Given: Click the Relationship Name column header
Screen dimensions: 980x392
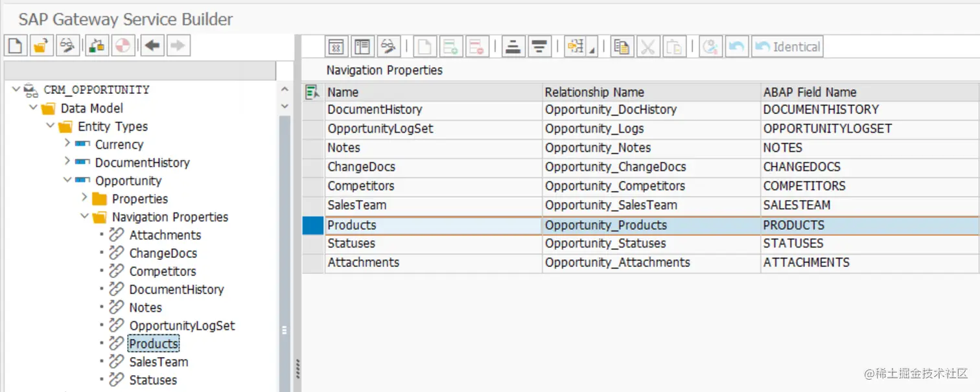Looking at the screenshot, I should pos(651,92).
